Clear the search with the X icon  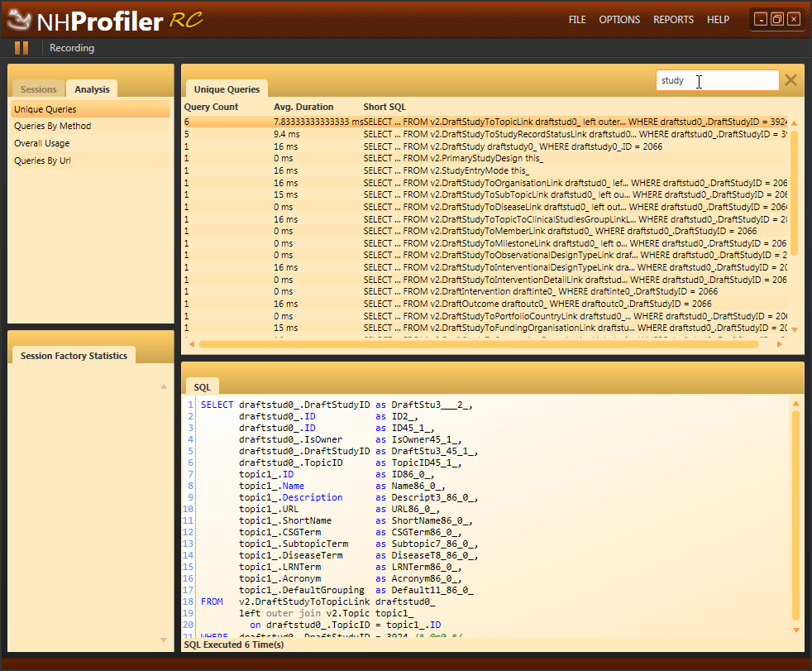click(x=791, y=80)
